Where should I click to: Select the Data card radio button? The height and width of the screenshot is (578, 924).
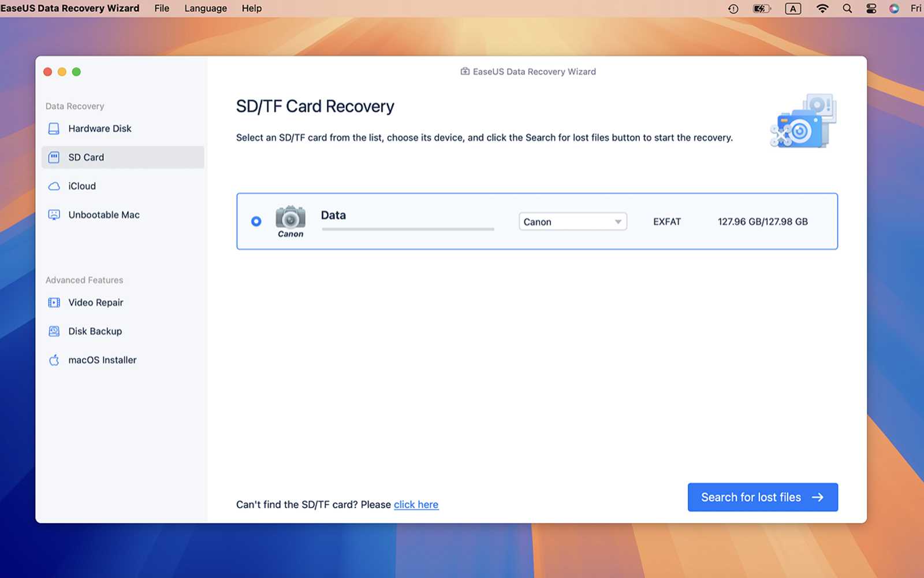pos(256,221)
